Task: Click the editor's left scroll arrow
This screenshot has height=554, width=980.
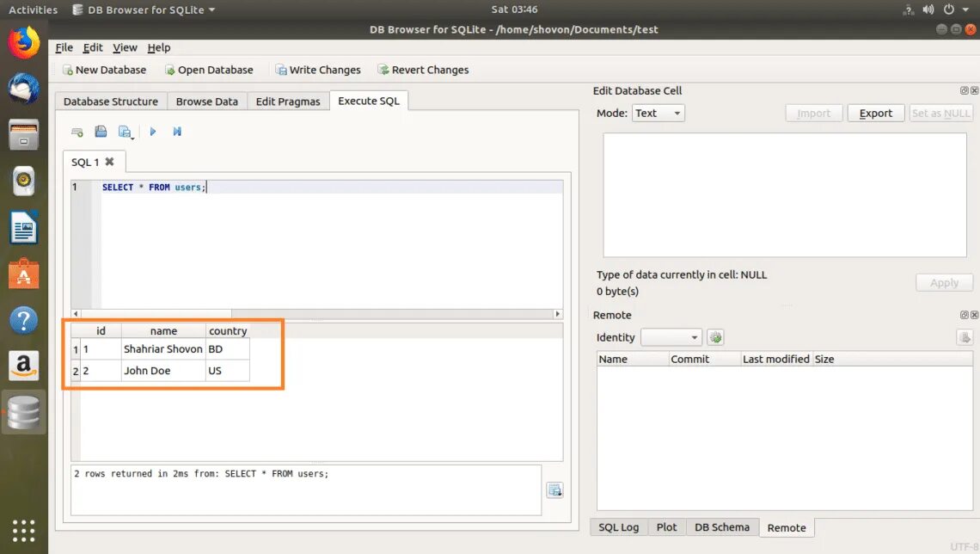Action: pyautogui.click(x=76, y=314)
